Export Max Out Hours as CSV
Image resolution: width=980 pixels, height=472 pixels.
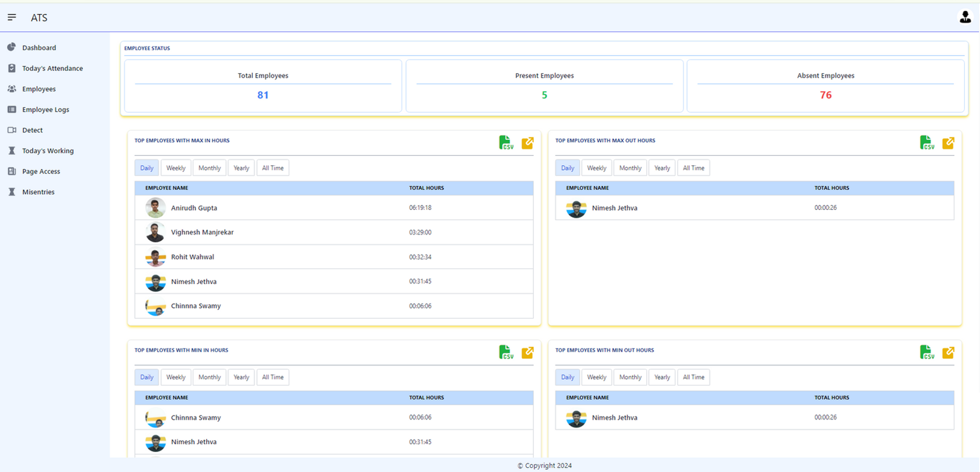pos(926,143)
